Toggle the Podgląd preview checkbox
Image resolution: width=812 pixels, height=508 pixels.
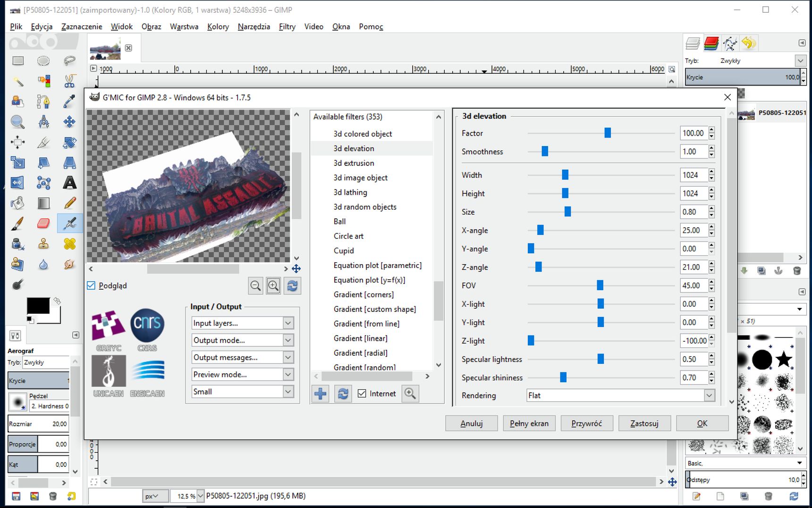point(91,285)
